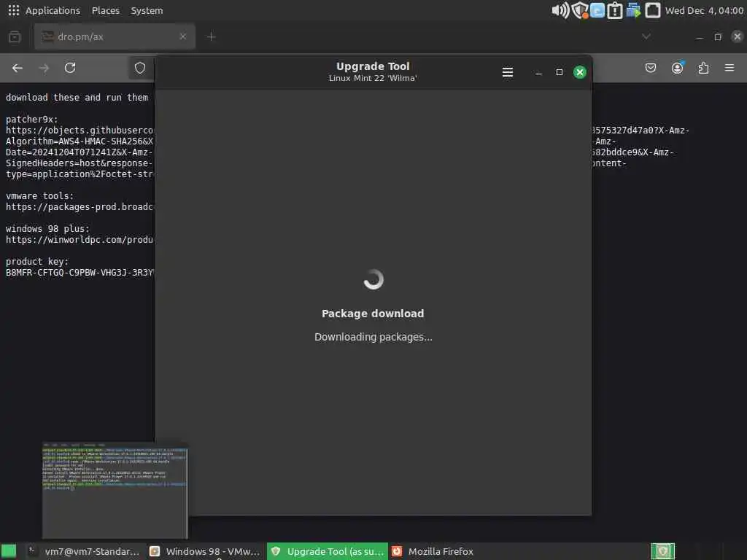Click the 'Upgrade Tool' window title
Image resolution: width=747 pixels, height=560 pixels.
(373, 66)
